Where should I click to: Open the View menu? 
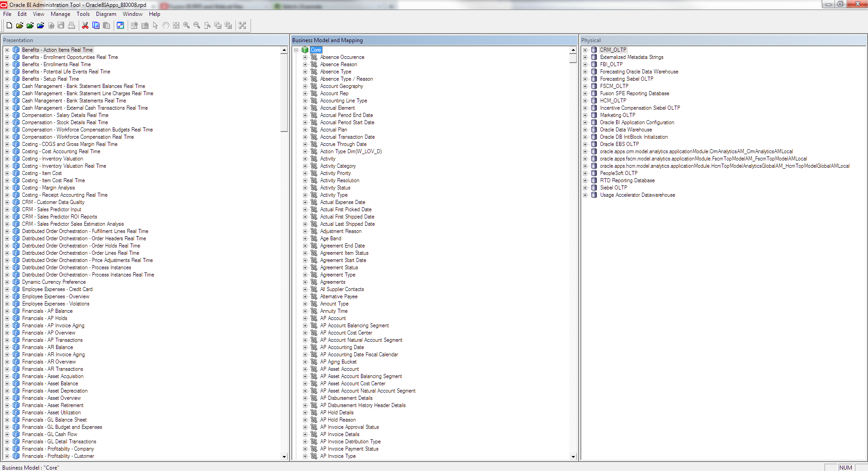click(x=39, y=14)
